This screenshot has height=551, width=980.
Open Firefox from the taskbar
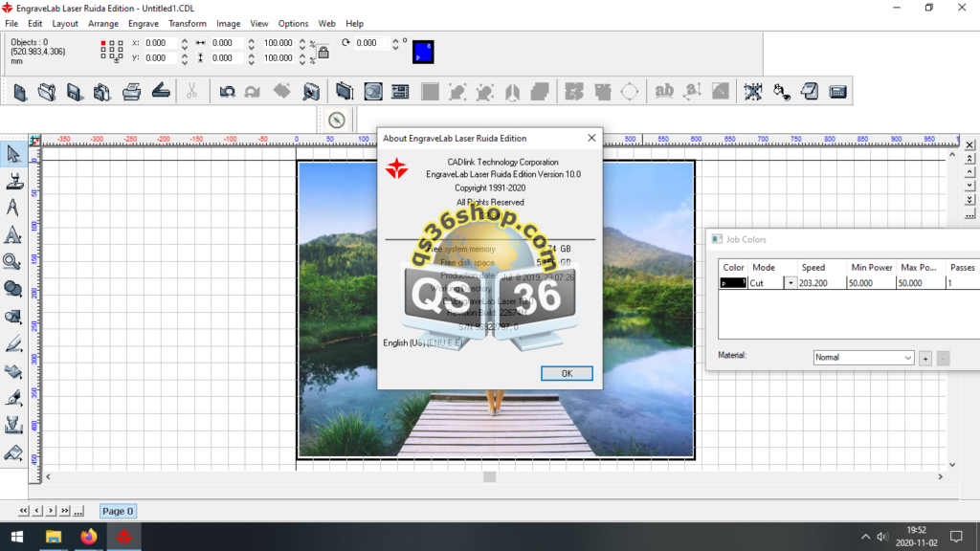click(x=89, y=537)
